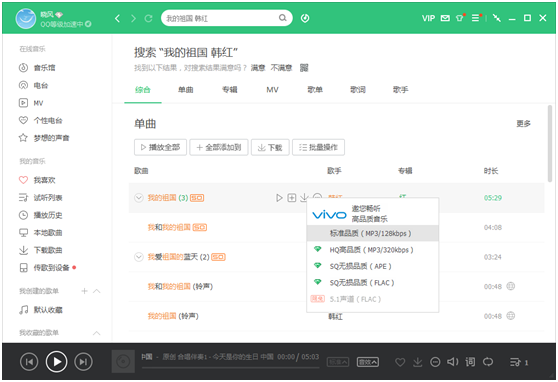Collapse the 我收藏的歌单 section
Viewport: 558px width, 382px height.
point(96,333)
